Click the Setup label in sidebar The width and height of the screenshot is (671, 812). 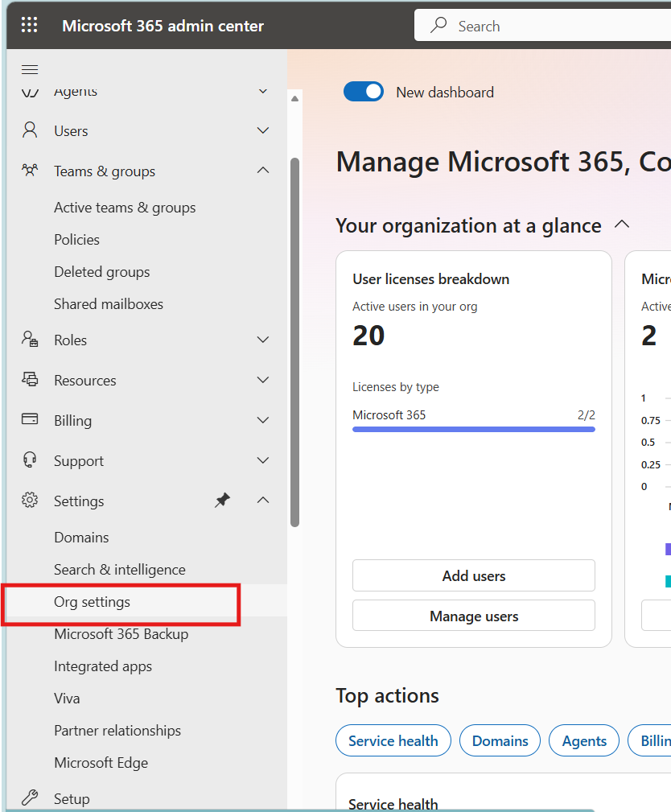[72, 799]
